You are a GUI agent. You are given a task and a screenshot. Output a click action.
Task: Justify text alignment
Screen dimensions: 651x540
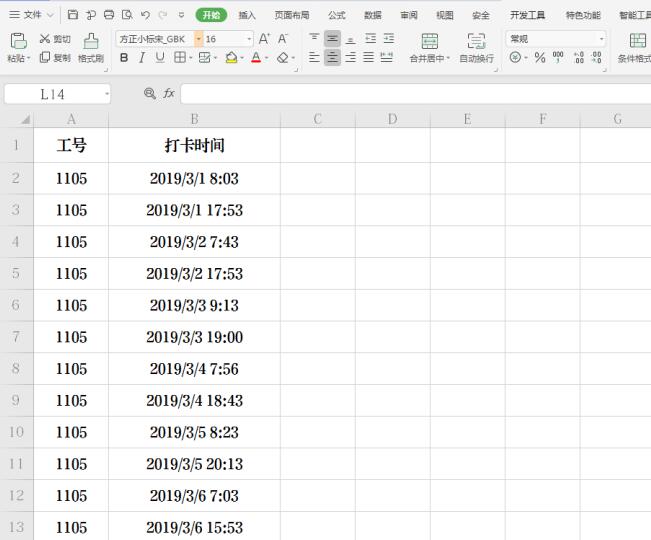[368, 57]
